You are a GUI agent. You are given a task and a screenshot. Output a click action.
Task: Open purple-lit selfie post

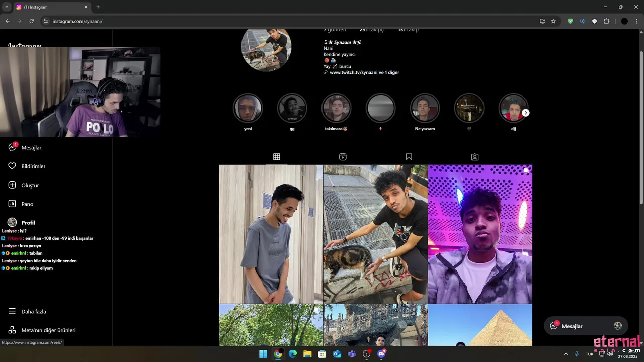(x=480, y=234)
